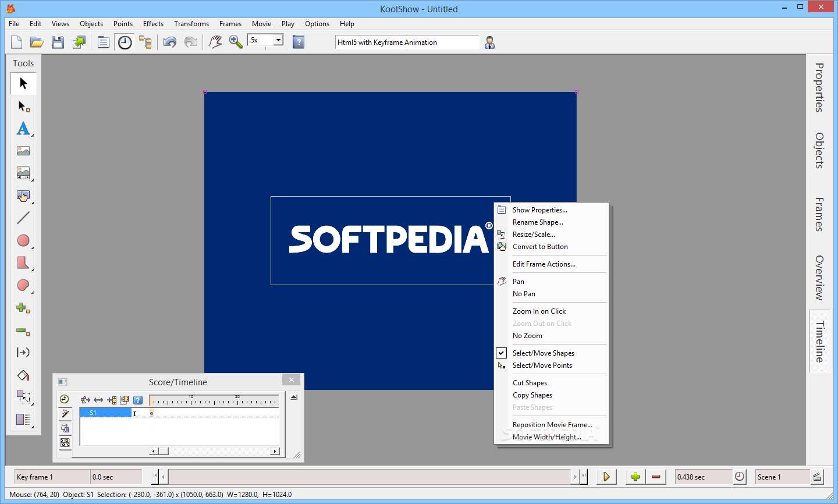
Task: Select the gradient panel tool at bottom
Action: pos(23,420)
